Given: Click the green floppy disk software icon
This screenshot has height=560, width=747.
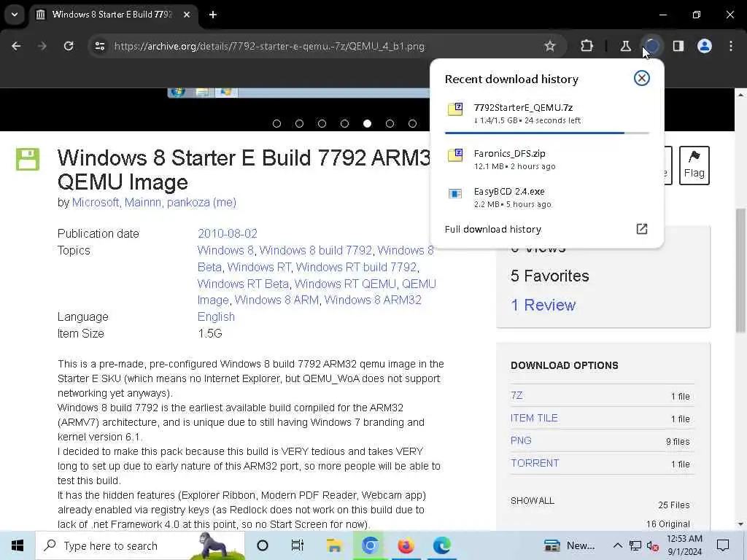Looking at the screenshot, I should point(28,159).
